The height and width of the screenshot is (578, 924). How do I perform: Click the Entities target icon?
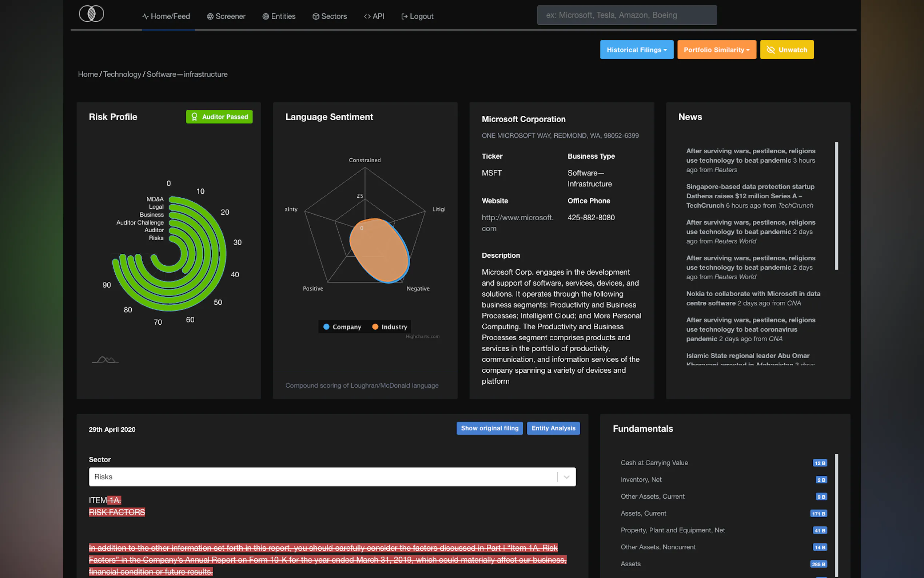point(266,16)
